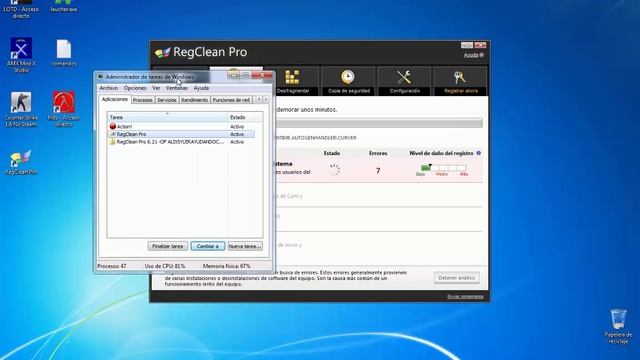Switch to the Procesos tab
640x360 pixels.
coord(142,100)
